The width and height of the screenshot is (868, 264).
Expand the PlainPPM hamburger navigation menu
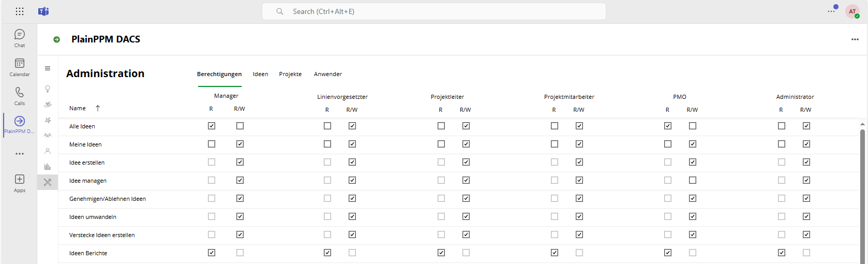pyautogui.click(x=48, y=68)
